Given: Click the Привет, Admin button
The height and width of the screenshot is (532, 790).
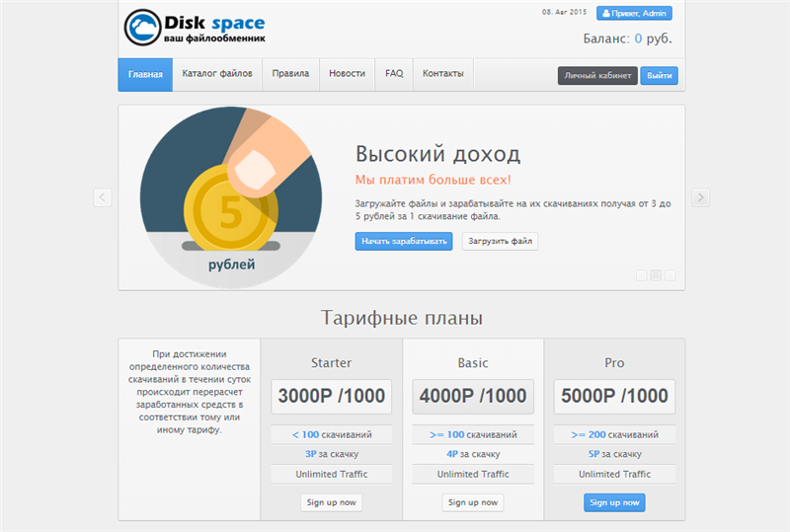Looking at the screenshot, I should click(634, 13).
